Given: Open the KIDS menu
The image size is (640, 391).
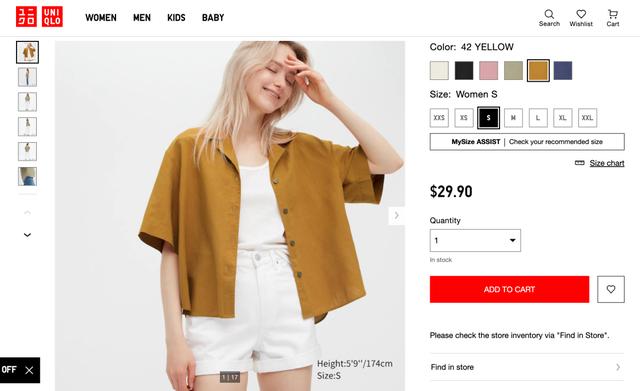Looking at the screenshot, I should coord(176,18).
